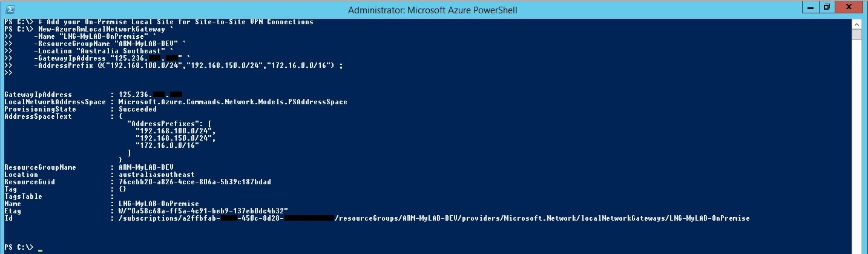Click the Etag value in the output
This screenshot has width=868, height=254.
click(203, 211)
